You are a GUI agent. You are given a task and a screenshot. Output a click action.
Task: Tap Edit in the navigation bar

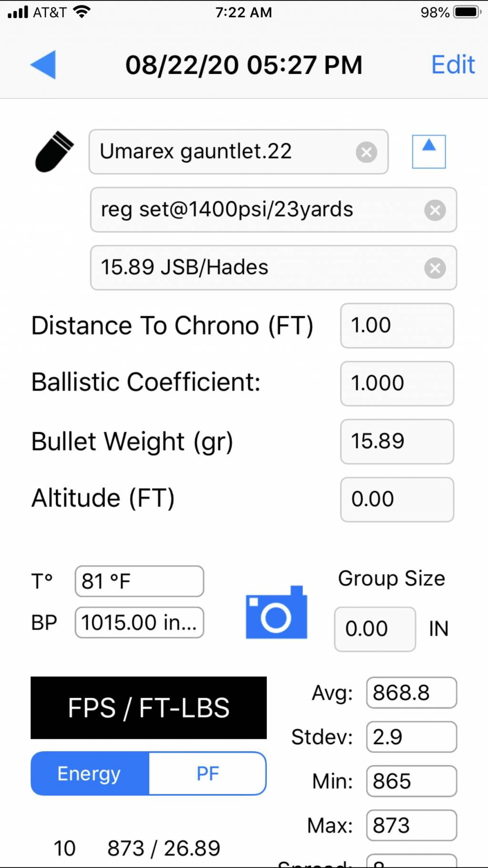coord(453,64)
